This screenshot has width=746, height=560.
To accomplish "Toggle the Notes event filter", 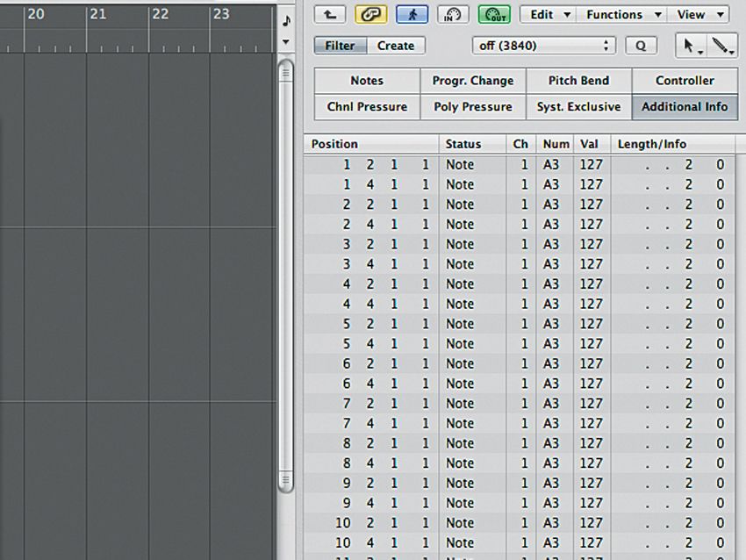I will click(366, 80).
